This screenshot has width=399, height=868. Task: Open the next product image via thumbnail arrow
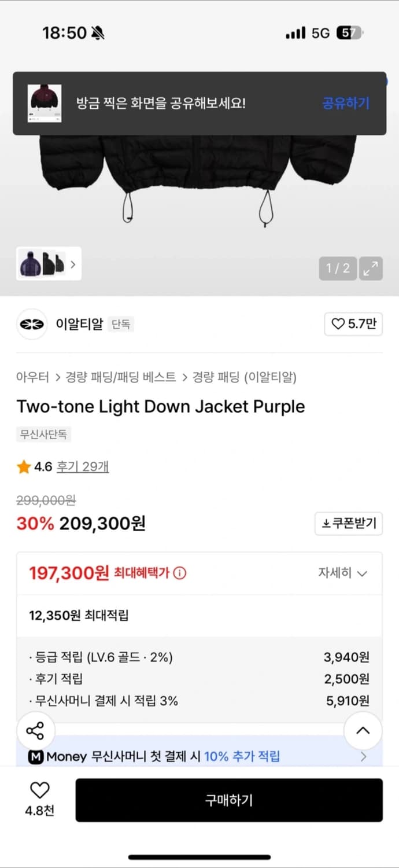point(72,264)
